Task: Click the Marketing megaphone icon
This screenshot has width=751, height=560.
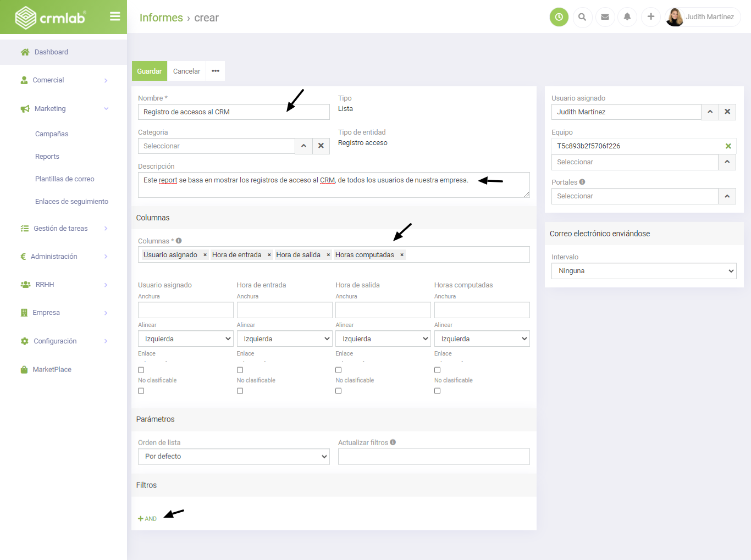Action: (25, 109)
